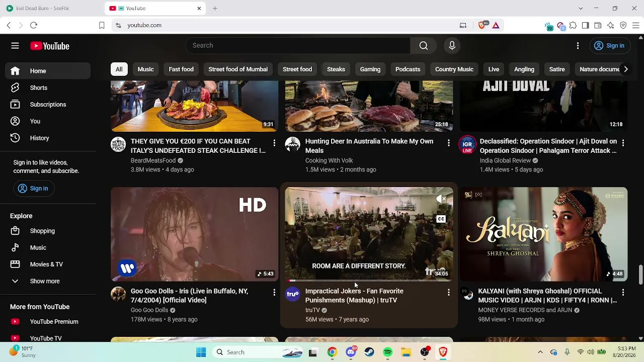Open History in the sidebar
This screenshot has width=644, height=362.
[x=48, y=138]
